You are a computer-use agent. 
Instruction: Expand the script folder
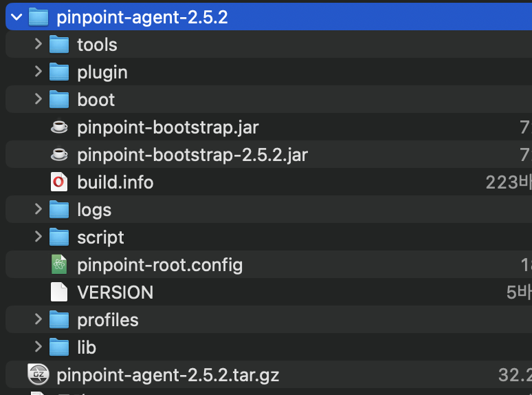[x=38, y=237]
